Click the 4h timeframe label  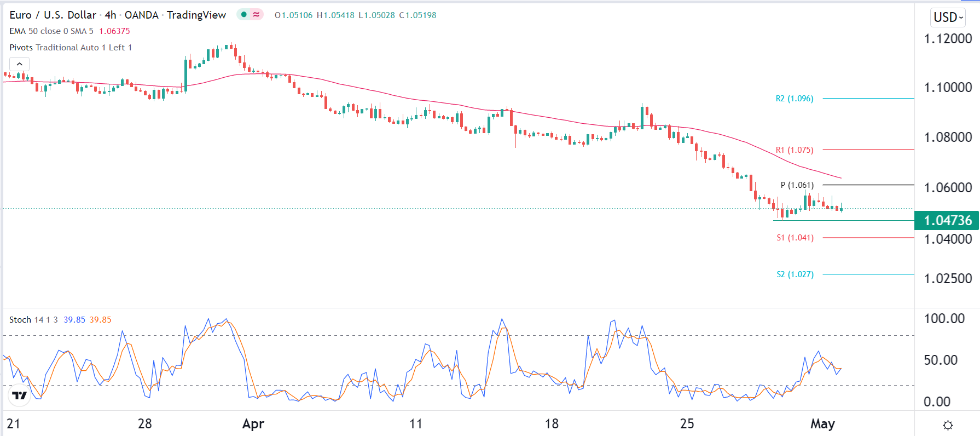pyautogui.click(x=111, y=15)
